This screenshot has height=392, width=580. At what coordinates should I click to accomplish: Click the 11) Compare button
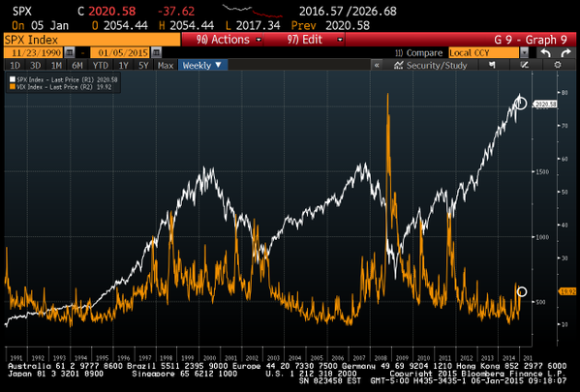click(418, 53)
